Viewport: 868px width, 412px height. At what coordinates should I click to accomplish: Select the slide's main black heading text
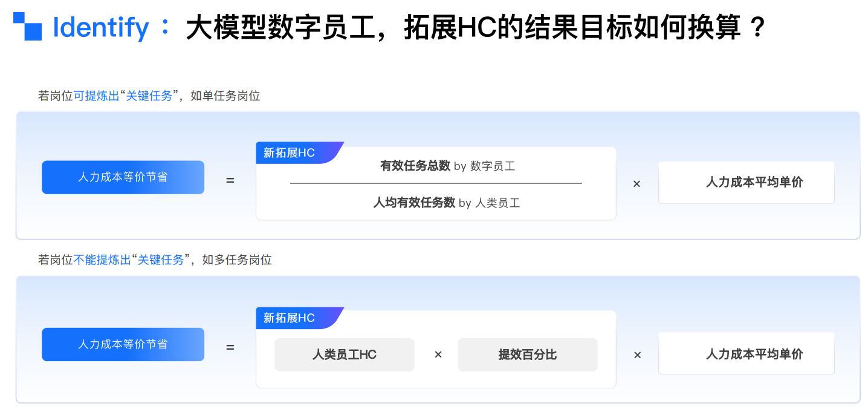click(x=476, y=28)
